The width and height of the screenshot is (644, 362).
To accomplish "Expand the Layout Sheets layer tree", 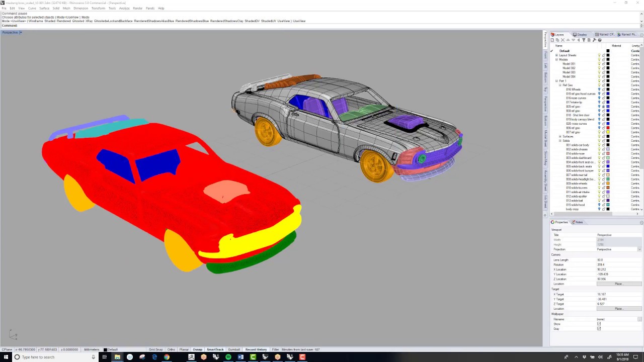I will [x=556, y=55].
